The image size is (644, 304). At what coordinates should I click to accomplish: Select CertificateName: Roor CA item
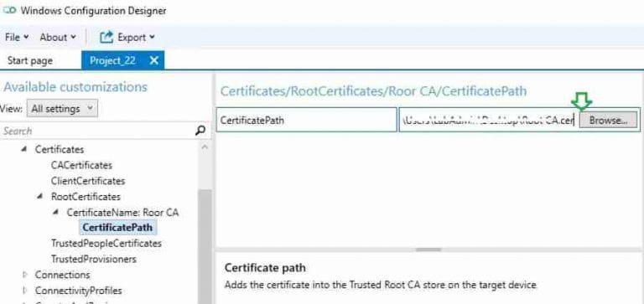click(122, 213)
